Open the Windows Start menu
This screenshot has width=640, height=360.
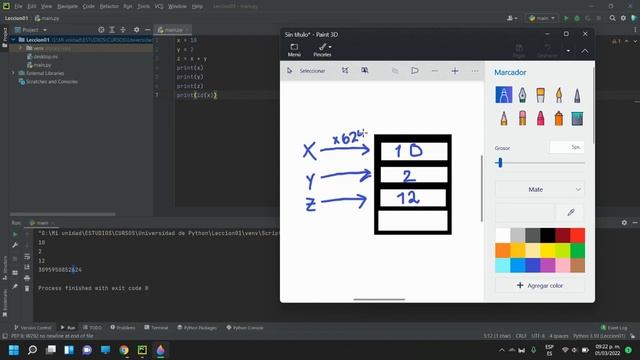point(14,350)
